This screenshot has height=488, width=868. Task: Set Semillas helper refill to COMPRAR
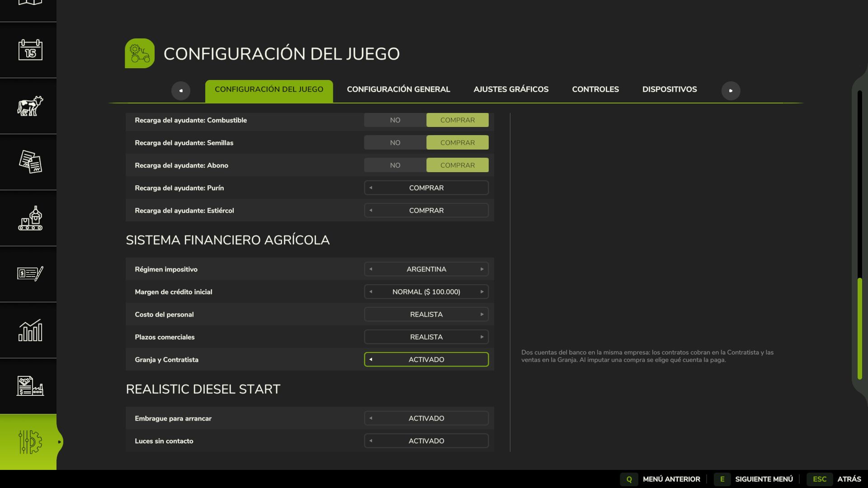click(x=458, y=142)
